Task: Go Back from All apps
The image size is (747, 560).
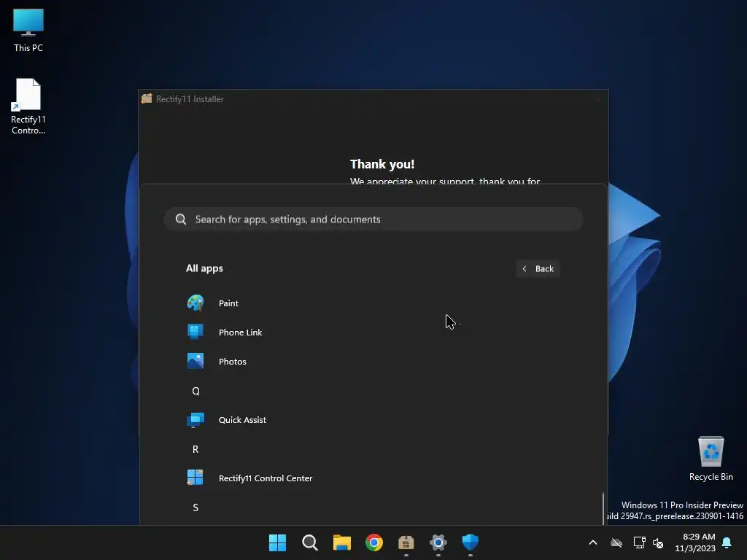Action: (x=538, y=268)
